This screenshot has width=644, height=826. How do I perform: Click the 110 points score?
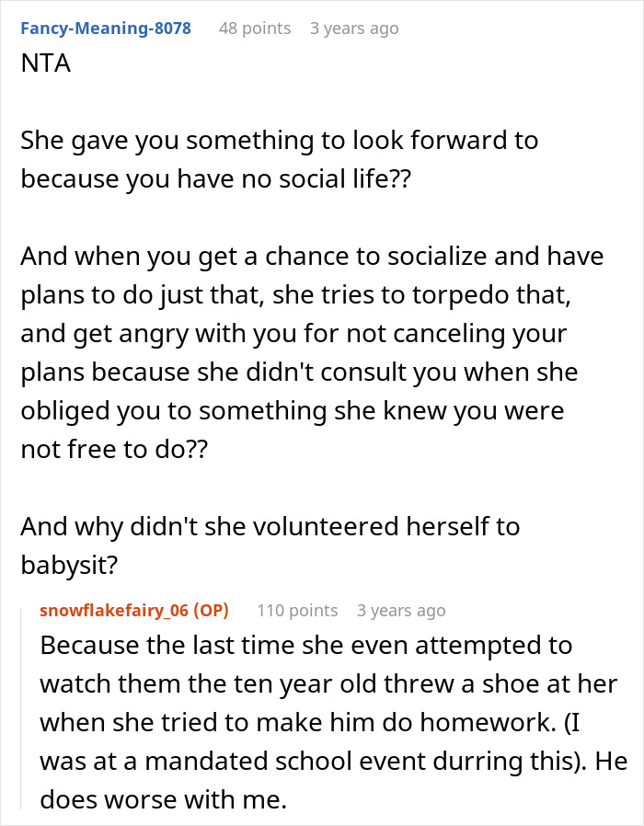click(x=297, y=610)
